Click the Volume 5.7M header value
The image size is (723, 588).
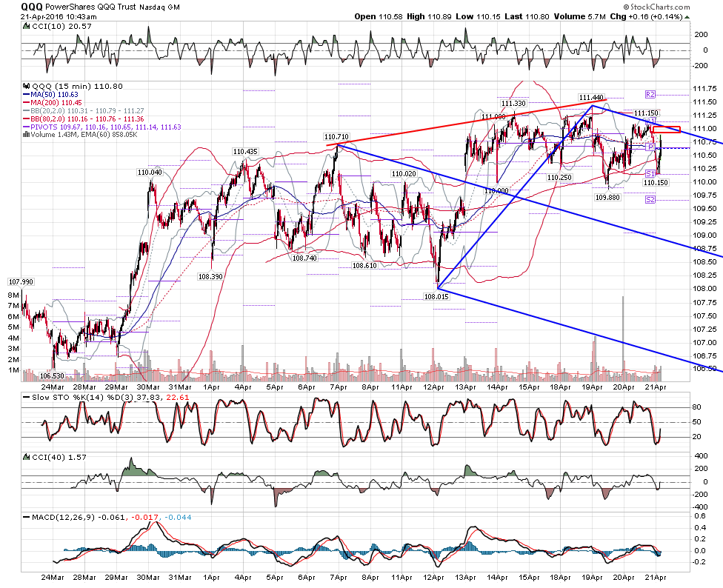tap(579, 16)
